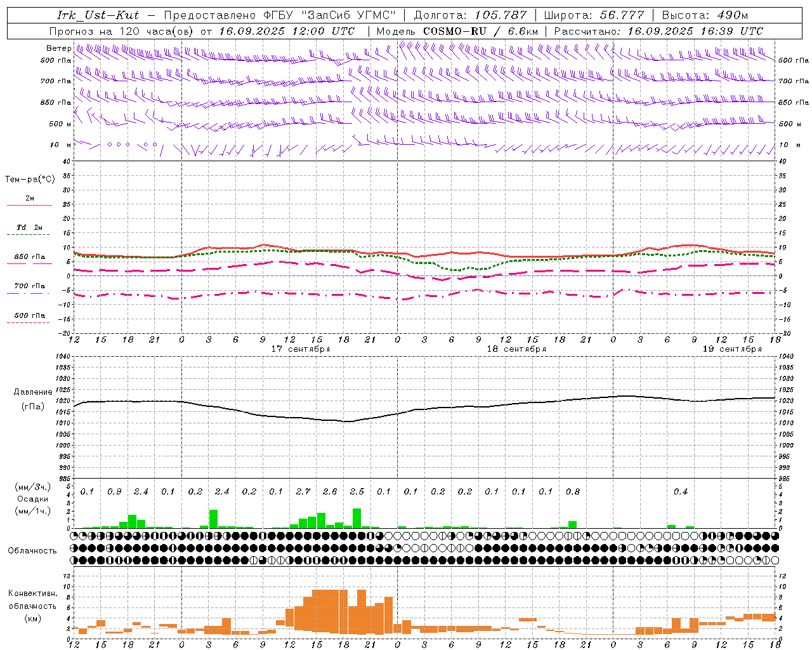812x650 pixels.
Task: Click the Конвективн. convective cloud label
Action: (33, 594)
